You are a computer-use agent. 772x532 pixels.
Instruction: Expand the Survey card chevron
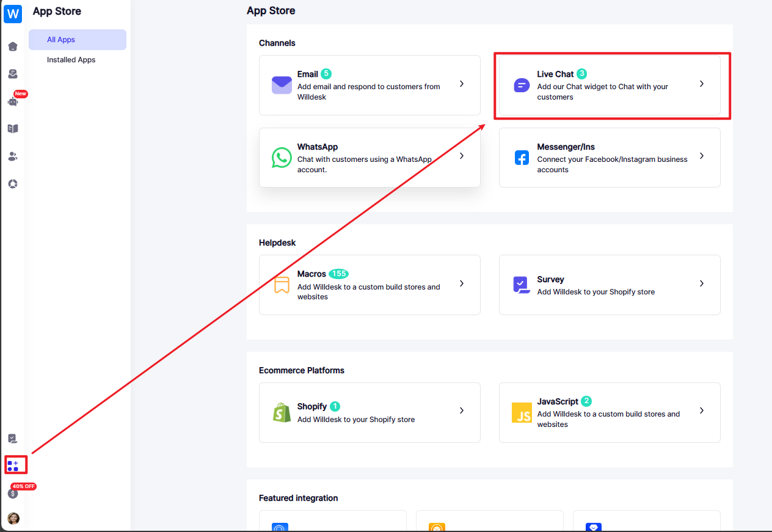[x=702, y=283]
